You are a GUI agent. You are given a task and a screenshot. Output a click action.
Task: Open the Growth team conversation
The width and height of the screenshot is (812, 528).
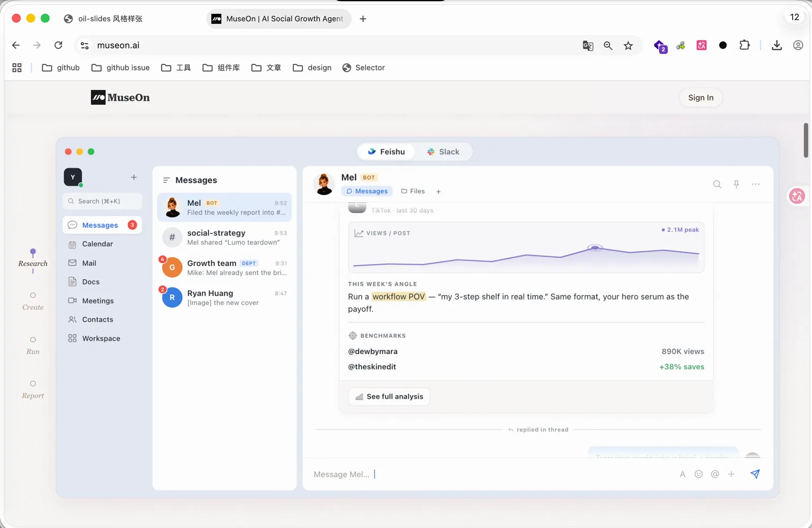coord(224,268)
